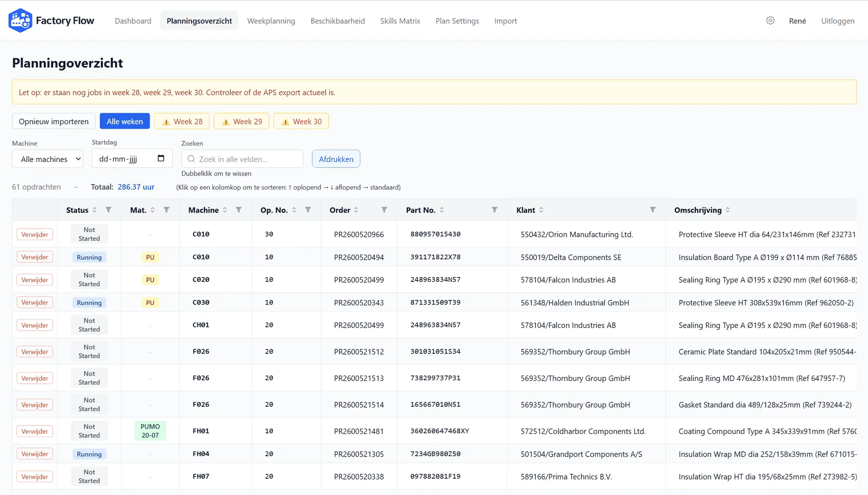This screenshot has width=868, height=495.
Task: Click part number 7234GB980Z50
Action: pyautogui.click(x=435, y=454)
